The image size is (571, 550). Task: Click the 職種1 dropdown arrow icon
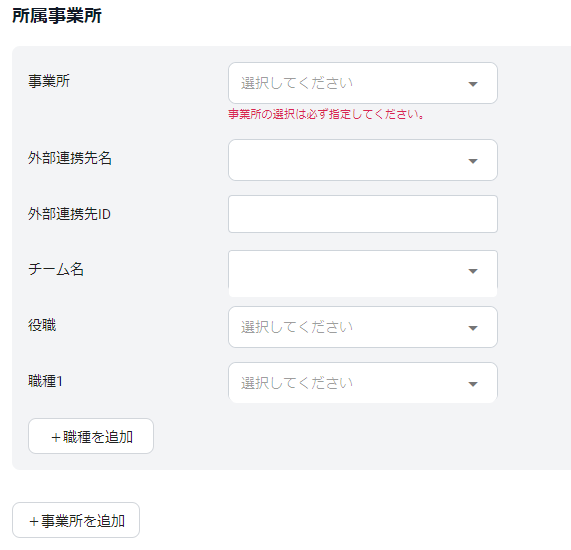tap(473, 384)
